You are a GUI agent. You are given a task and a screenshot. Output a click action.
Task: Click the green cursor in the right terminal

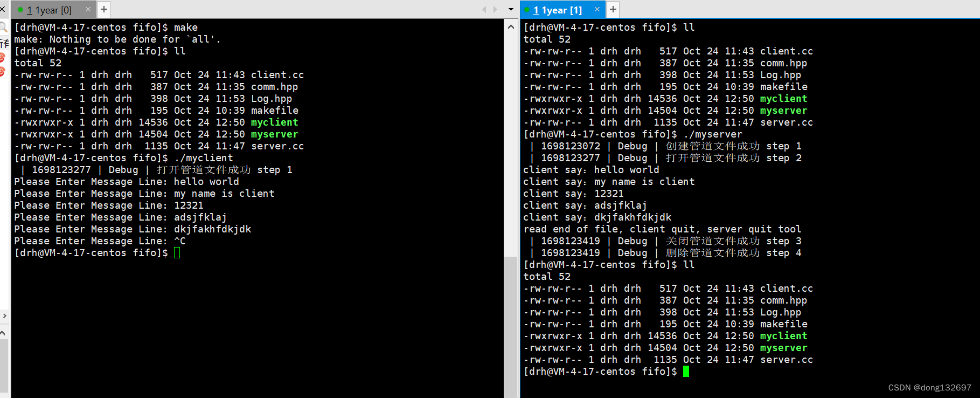686,372
